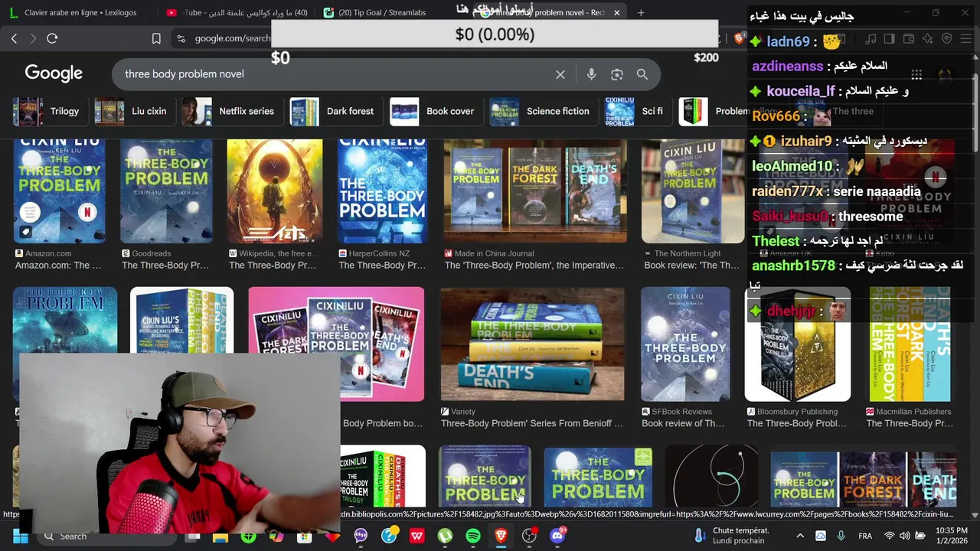The image size is (980, 551).
Task: Open the Wikipedia orange cover image
Action: coord(275,191)
